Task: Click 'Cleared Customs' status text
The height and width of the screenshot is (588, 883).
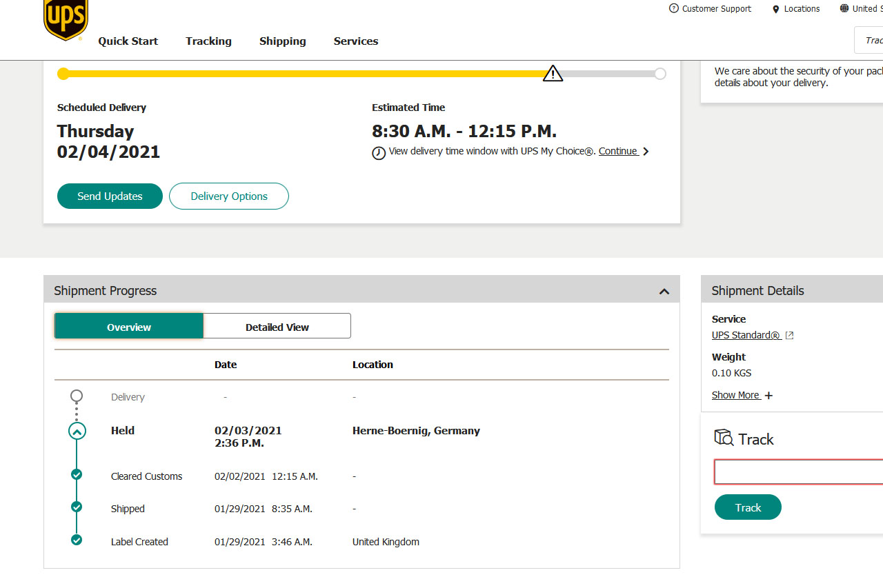Action: point(147,476)
